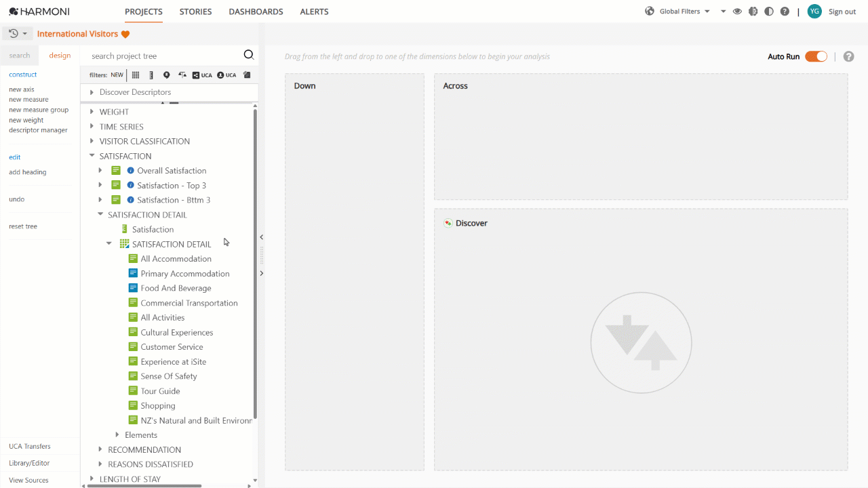Open help via top bar question mark
Screen dimensions: 868x488
pyautogui.click(x=785, y=12)
